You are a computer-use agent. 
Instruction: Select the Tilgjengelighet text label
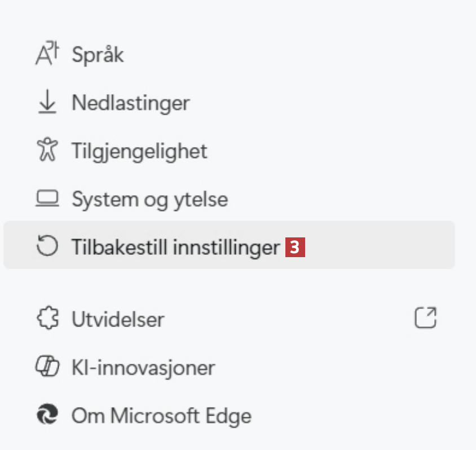tap(139, 151)
